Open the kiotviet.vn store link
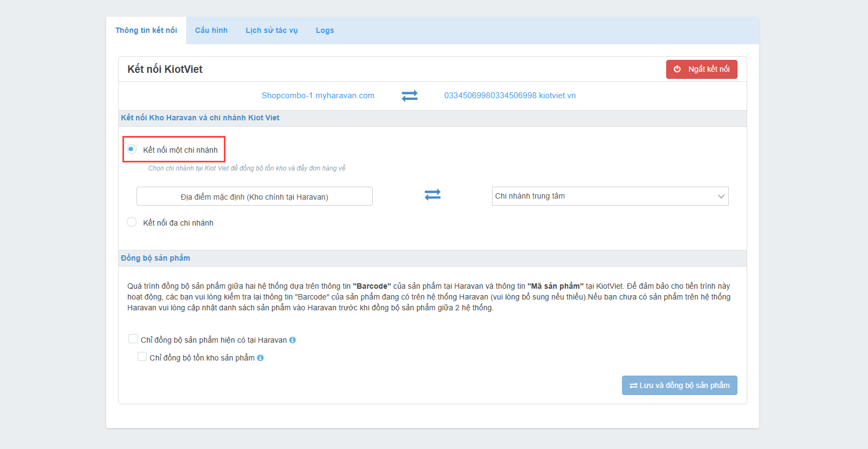Image resolution: width=868 pixels, height=449 pixels. tap(510, 96)
